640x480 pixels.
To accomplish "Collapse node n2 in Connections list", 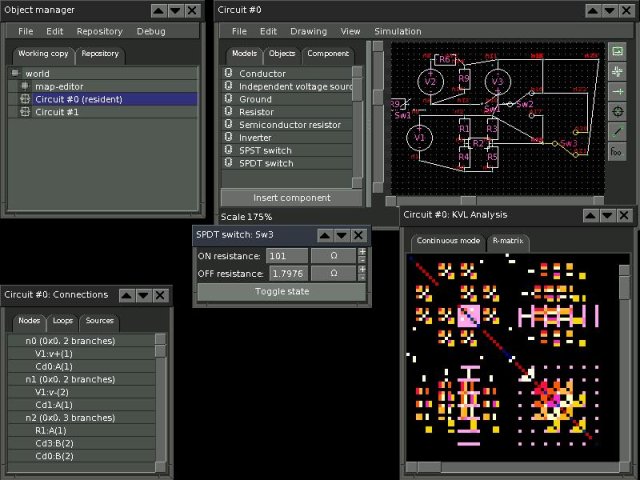I will 82,418.
